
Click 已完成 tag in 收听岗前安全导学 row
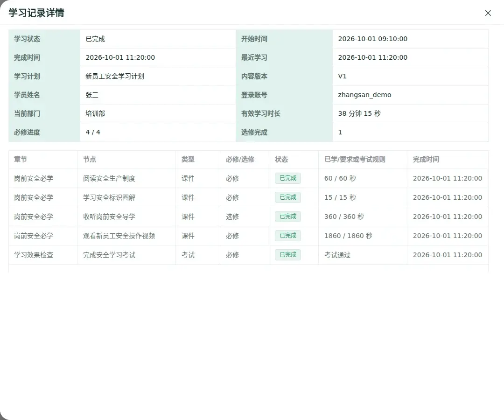pos(288,216)
